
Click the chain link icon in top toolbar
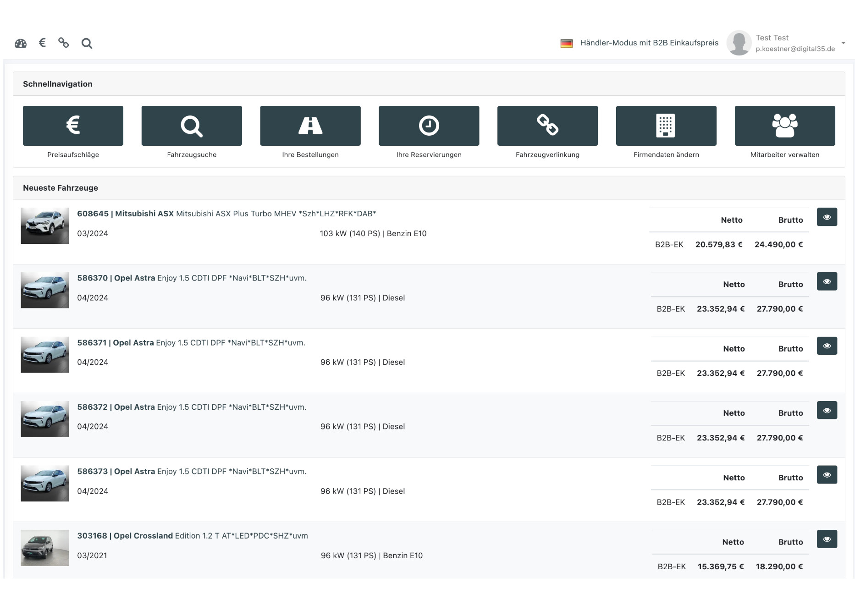[x=64, y=43]
